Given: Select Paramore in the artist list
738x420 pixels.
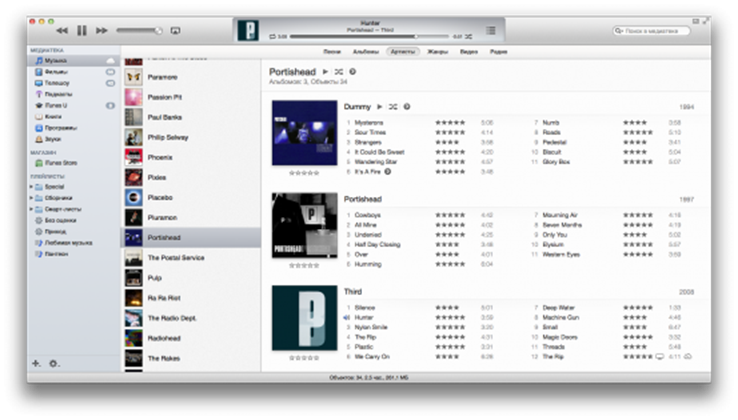Looking at the screenshot, I should point(191,77).
